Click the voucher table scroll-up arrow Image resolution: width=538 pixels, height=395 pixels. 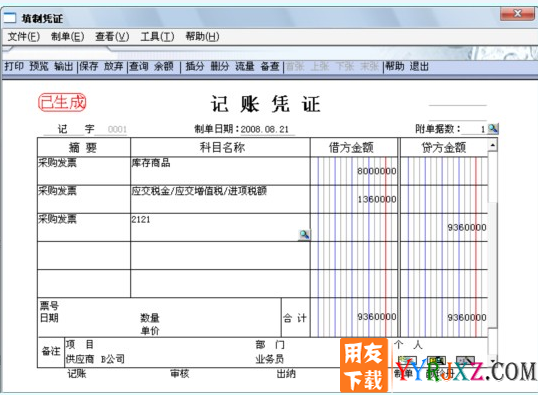pos(493,146)
